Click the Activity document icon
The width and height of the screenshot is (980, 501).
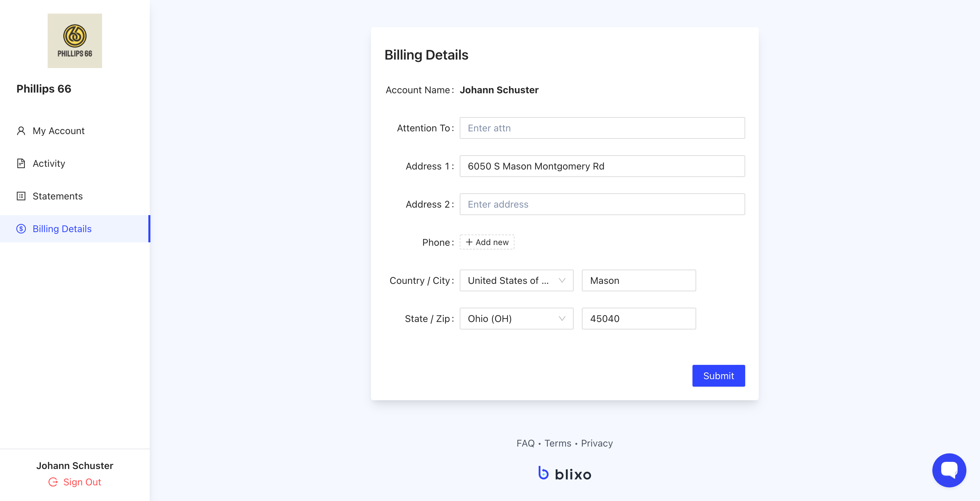click(21, 164)
